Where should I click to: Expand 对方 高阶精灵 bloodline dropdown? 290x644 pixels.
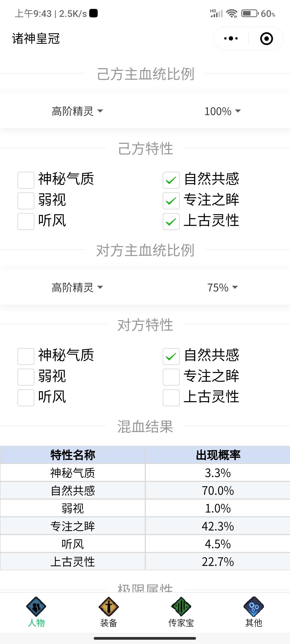click(x=77, y=287)
